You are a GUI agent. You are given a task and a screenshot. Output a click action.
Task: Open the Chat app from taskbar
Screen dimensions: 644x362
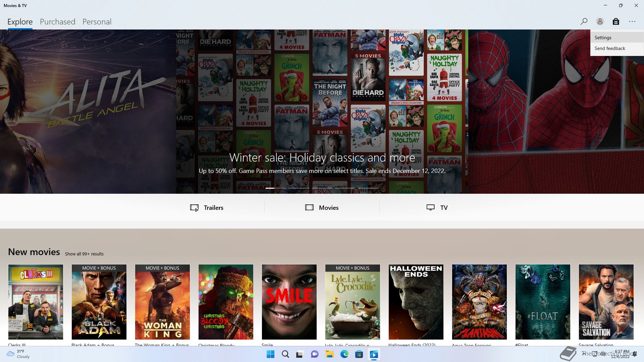pos(315,354)
